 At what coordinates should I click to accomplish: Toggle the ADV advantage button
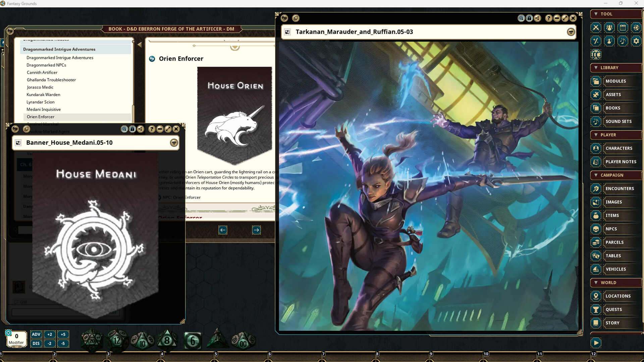(x=36, y=334)
